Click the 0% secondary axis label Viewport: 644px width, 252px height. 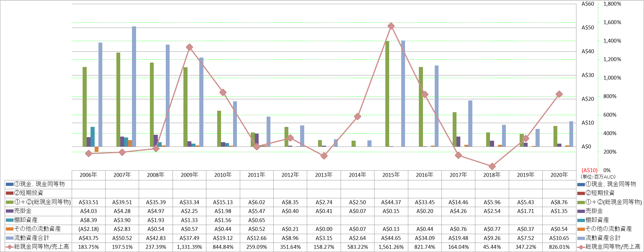point(607,170)
